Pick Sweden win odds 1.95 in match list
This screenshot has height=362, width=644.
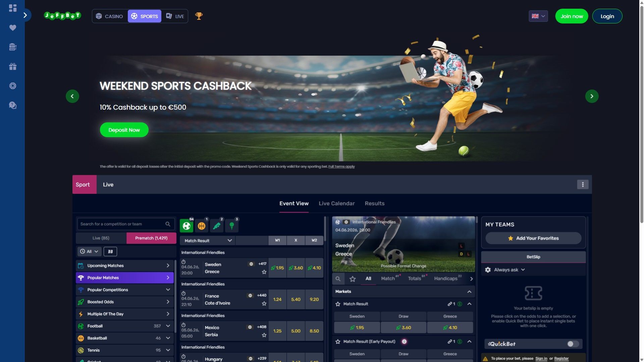(277, 268)
